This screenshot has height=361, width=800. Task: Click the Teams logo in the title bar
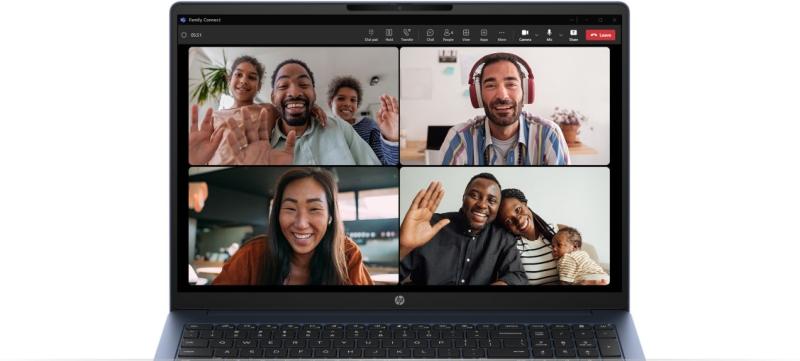183,20
